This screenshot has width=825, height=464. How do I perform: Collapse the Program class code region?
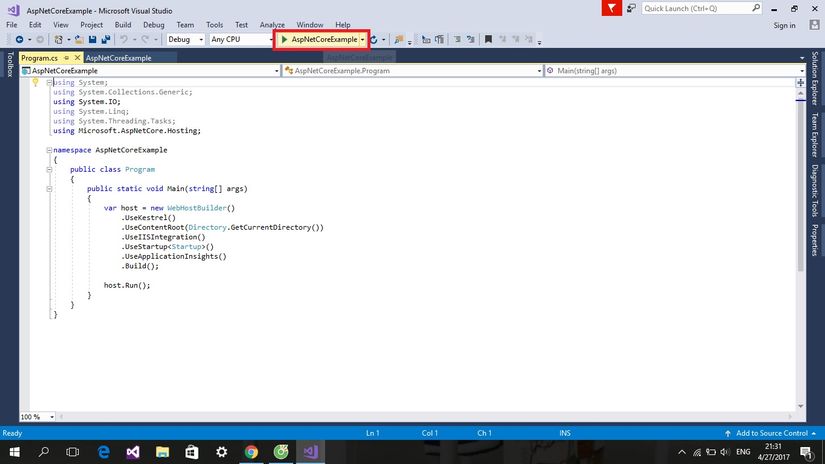coord(48,169)
